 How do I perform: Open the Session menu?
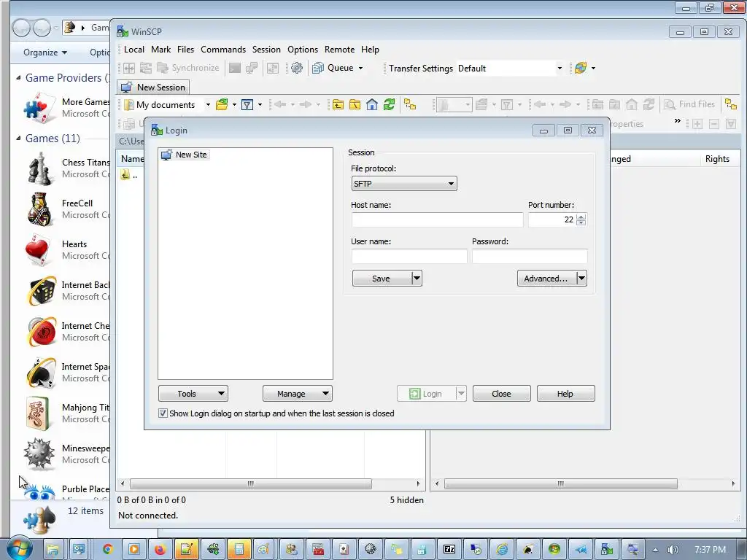pos(266,50)
